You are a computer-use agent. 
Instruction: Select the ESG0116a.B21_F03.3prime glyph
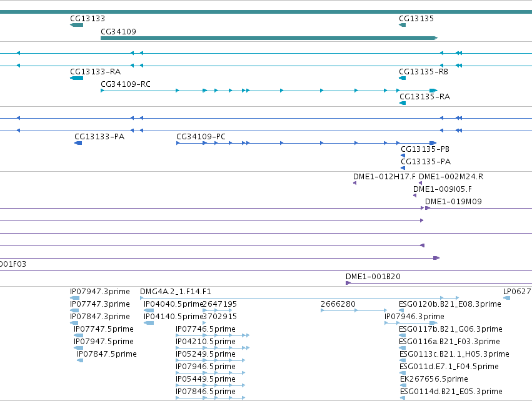403,348
